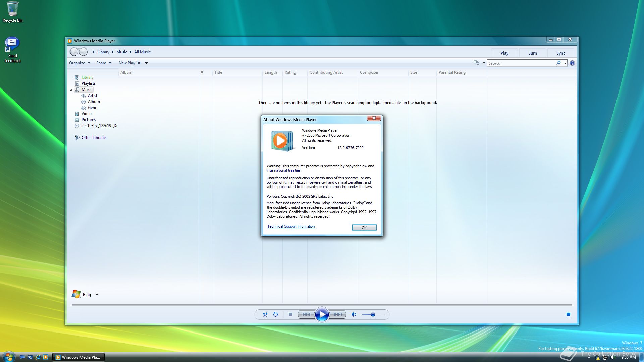Skip to the next track

tap(338, 315)
